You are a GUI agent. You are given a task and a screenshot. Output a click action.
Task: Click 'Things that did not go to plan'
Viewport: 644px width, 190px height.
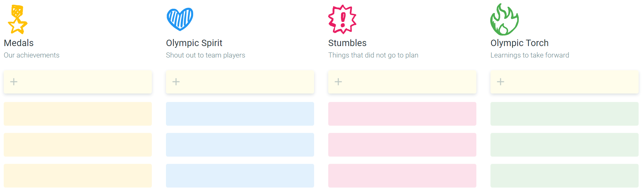pyautogui.click(x=373, y=55)
